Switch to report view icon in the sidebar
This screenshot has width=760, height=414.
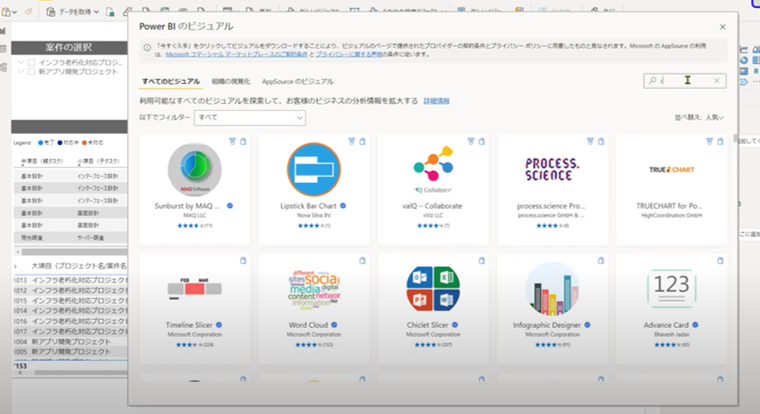coord(3,32)
